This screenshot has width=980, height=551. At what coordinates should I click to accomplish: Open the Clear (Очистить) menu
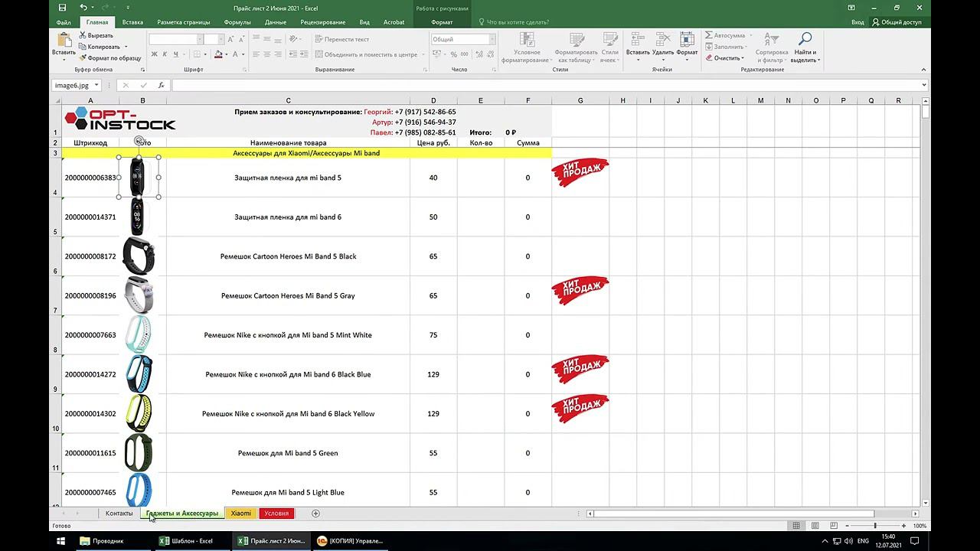pyautogui.click(x=724, y=58)
